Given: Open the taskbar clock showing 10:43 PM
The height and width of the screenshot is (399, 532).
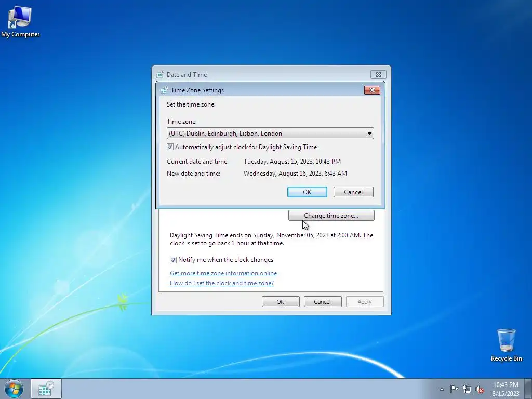Looking at the screenshot, I should click(x=506, y=389).
